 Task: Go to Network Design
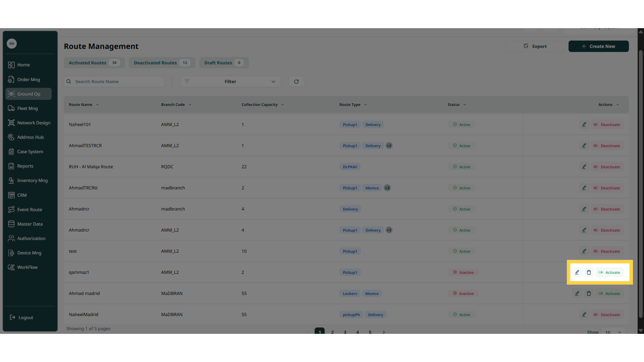click(x=29, y=123)
